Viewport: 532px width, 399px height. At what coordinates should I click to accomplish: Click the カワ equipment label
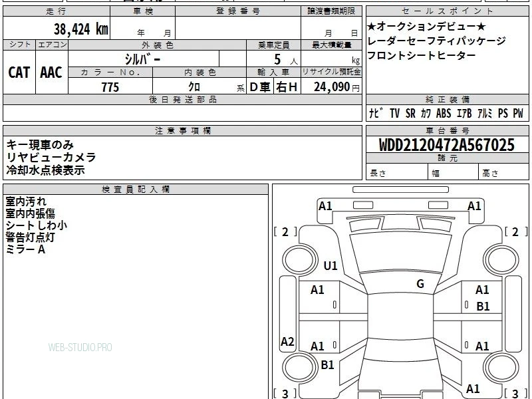[426, 113]
